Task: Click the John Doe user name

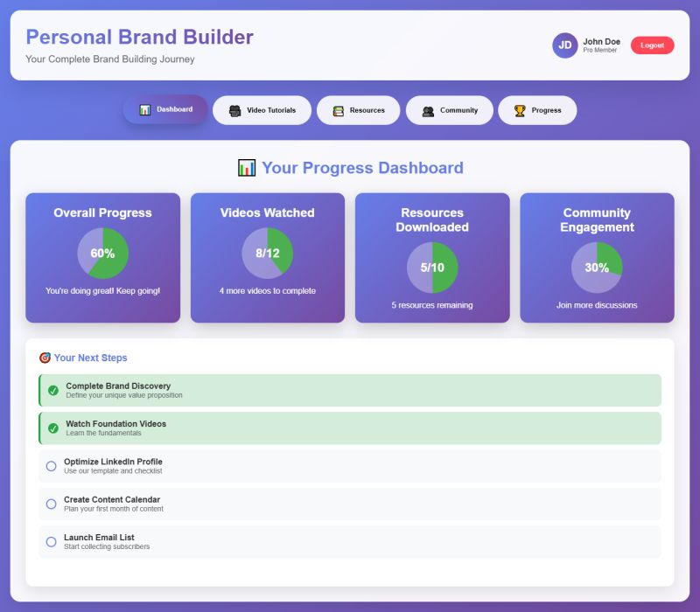Action: pyautogui.click(x=601, y=41)
